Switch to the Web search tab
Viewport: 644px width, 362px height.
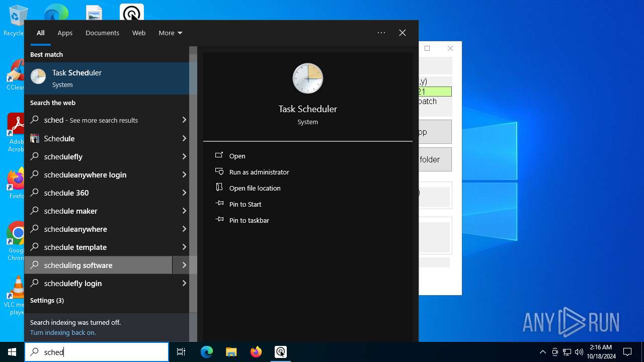pyautogui.click(x=139, y=33)
